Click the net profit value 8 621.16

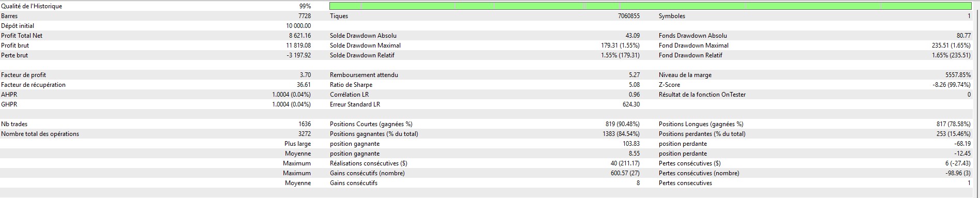coord(300,36)
